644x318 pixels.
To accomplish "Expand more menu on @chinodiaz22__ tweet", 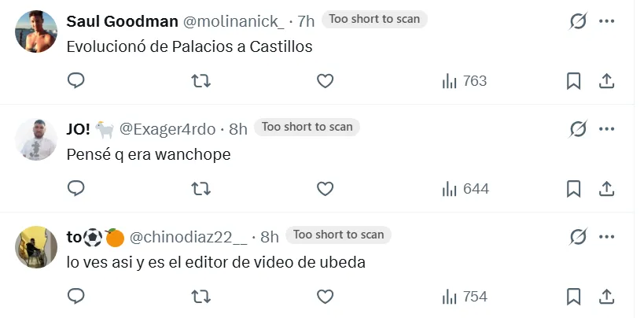I will [x=606, y=237].
